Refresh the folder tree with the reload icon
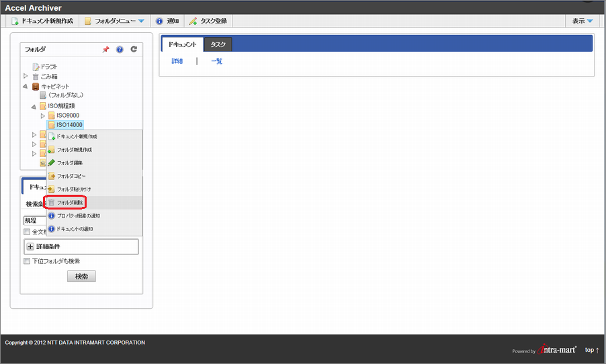The height and width of the screenshot is (364, 606). coord(134,49)
